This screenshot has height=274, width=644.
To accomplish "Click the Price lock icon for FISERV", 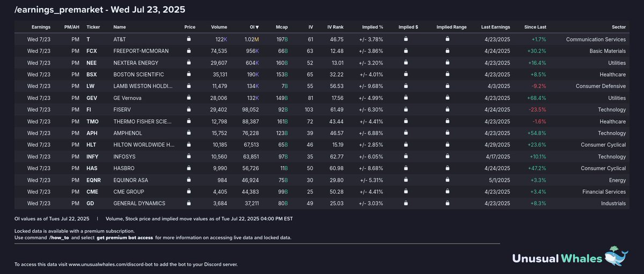I will point(189,109).
